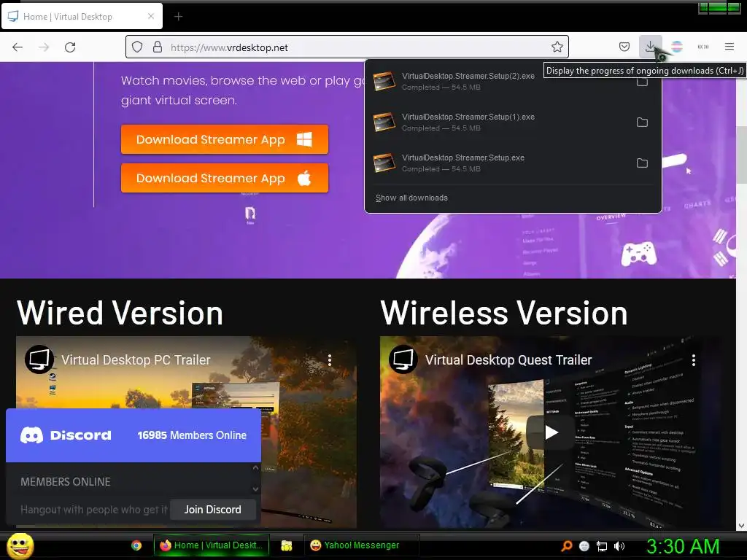The height and width of the screenshot is (560, 747).
Task: Click the white face tray icon
Action: pos(584,546)
